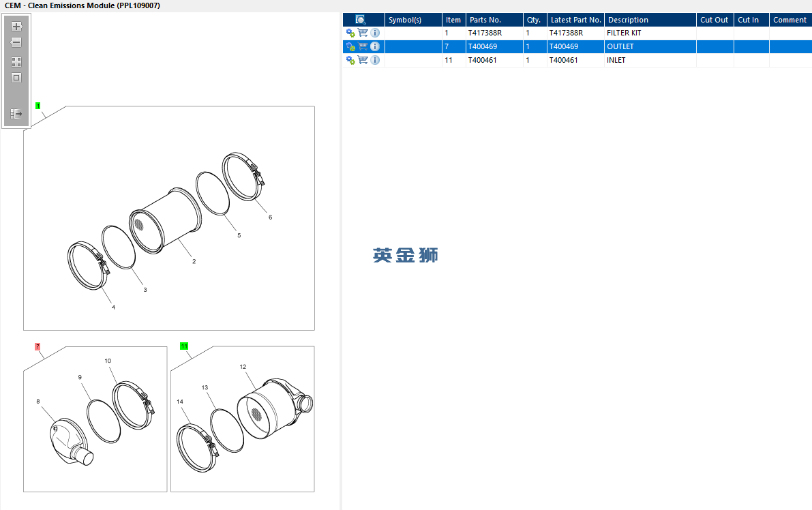Viewport: 812px width, 510px height.
Task: Zoom in on the diagram with plus icon
Action: tap(16, 27)
